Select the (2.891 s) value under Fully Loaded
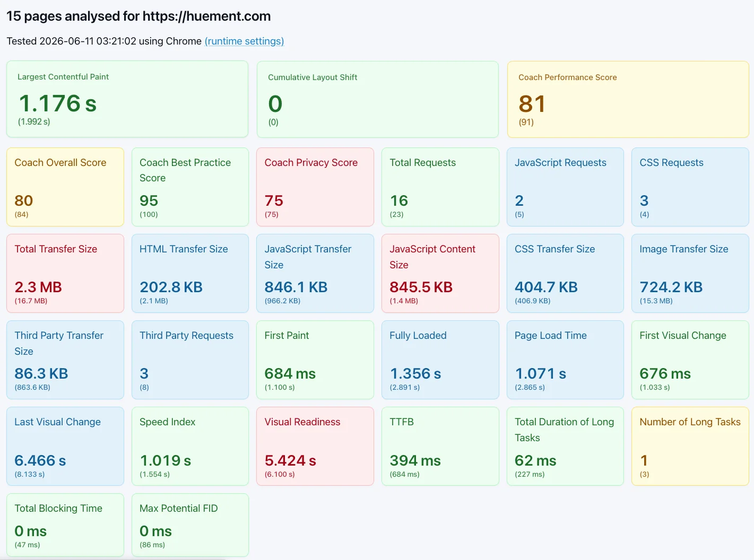This screenshot has width=754, height=560. point(405,387)
